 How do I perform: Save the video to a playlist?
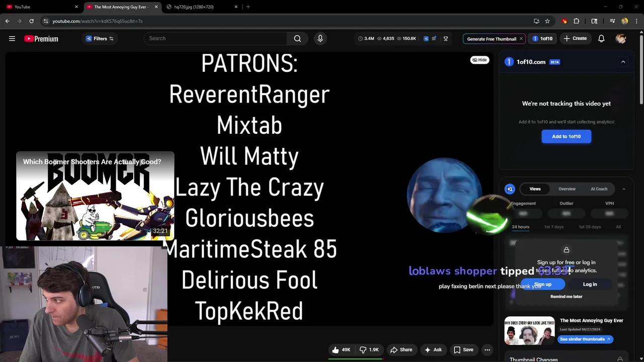tap(463, 350)
